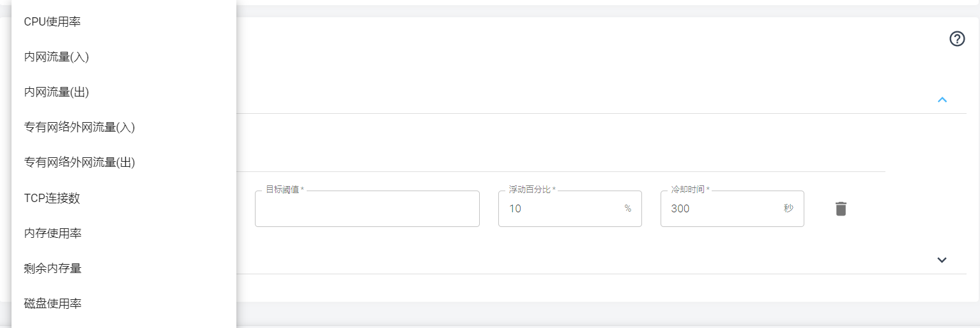Select 专有网络外网流量(出) metric

[124, 162]
